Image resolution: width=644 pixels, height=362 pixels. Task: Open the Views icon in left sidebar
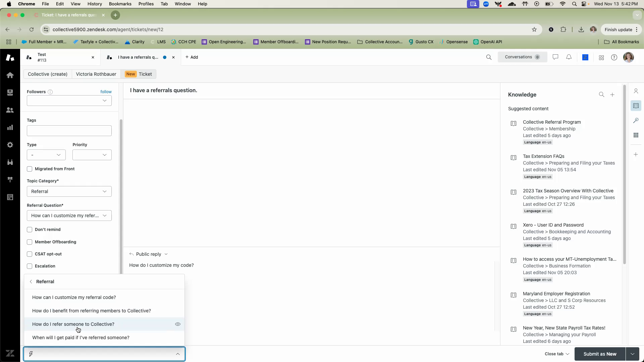(x=10, y=93)
